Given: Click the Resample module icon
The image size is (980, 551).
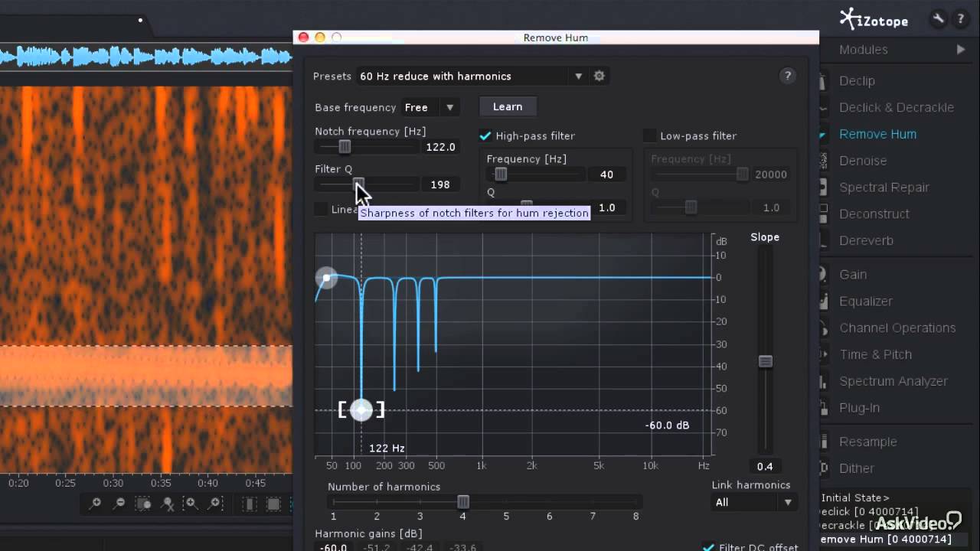Looking at the screenshot, I should tap(824, 442).
